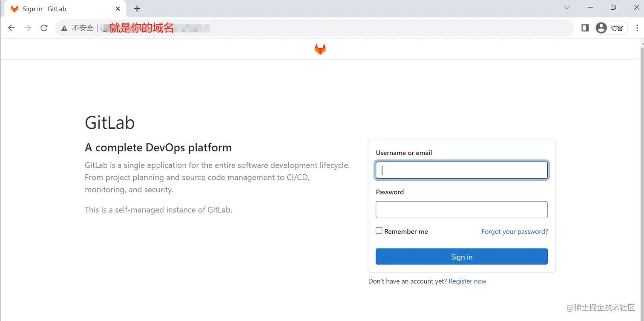The height and width of the screenshot is (321, 644).
Task: Click the 不安全 security label
Action: pyautogui.click(x=83, y=28)
